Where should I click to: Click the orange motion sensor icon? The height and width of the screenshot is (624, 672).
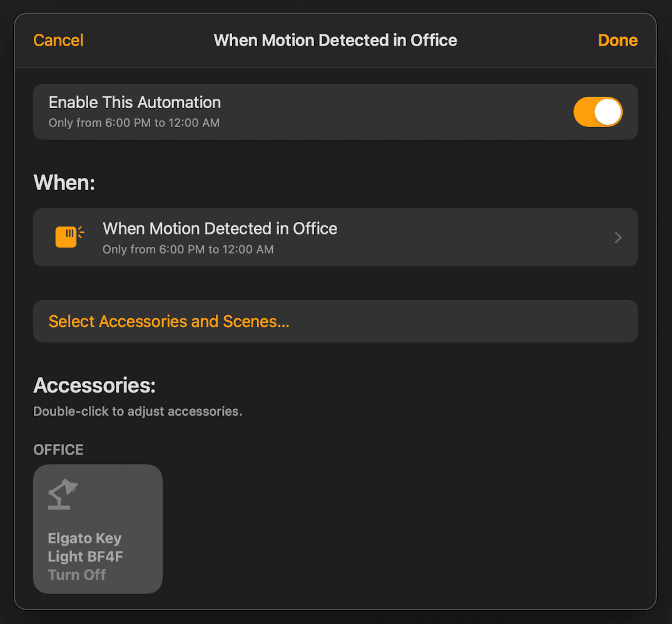pos(70,237)
